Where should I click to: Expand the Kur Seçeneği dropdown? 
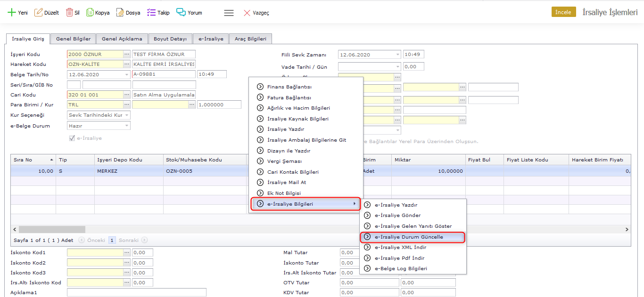click(127, 115)
